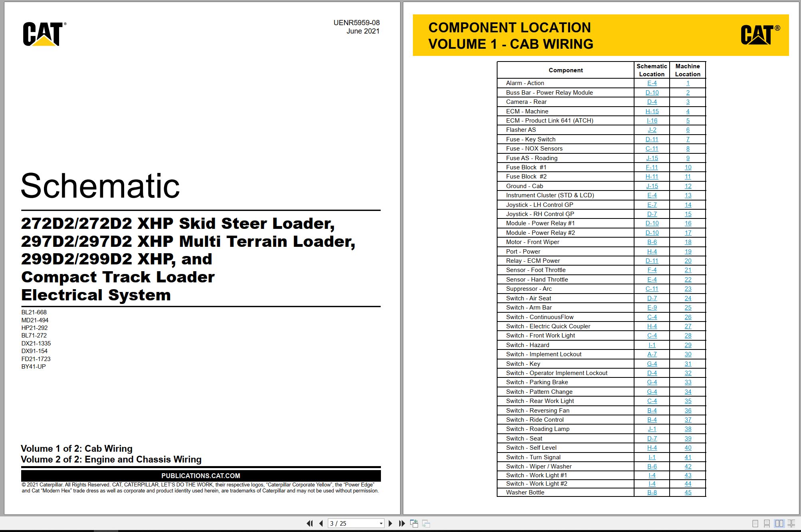
Task: Switch to two-page continuous layout
Action: click(x=791, y=523)
